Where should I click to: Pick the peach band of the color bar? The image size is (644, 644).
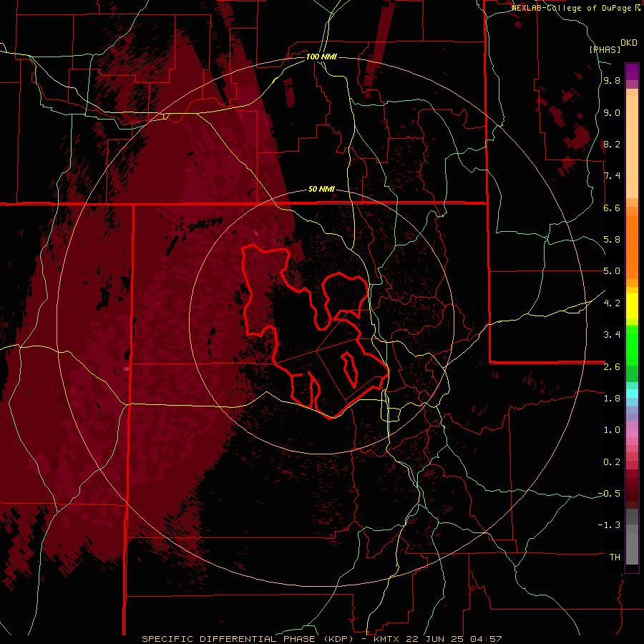(632, 146)
